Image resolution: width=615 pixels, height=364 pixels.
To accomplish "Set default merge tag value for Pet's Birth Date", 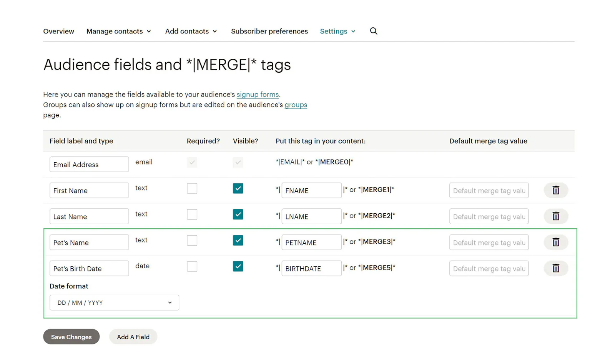I will pos(489,268).
